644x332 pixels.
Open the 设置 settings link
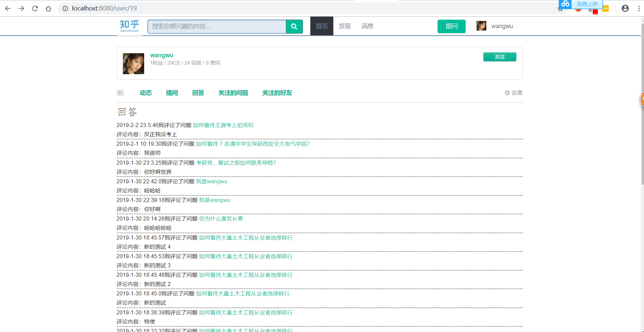[x=517, y=93]
